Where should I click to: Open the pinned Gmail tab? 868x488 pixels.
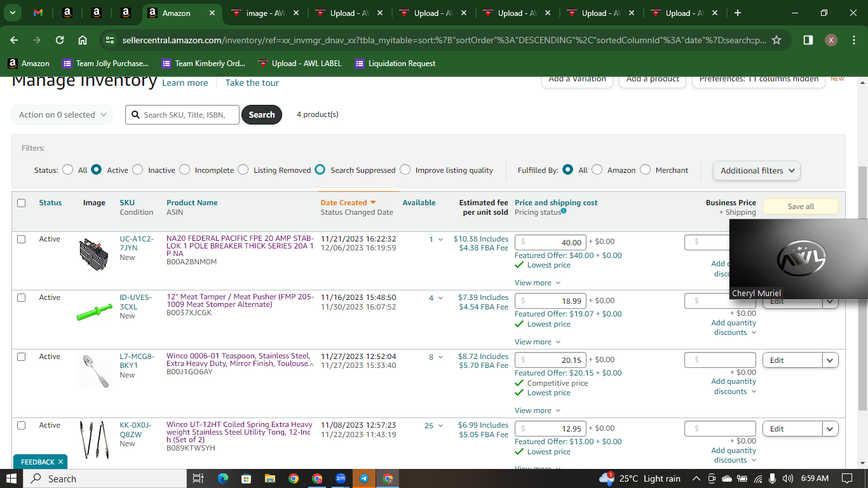click(x=38, y=13)
